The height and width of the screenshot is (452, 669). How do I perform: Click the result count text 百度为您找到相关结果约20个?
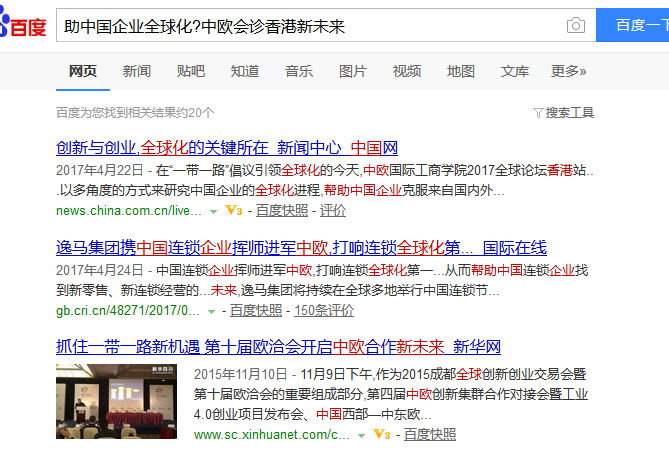[x=135, y=113]
